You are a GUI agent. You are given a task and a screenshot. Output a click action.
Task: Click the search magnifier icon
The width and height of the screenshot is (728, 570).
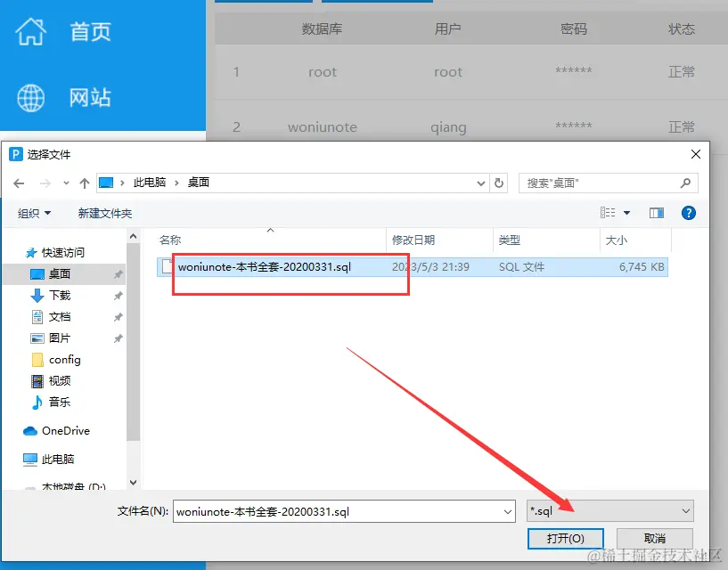point(685,183)
